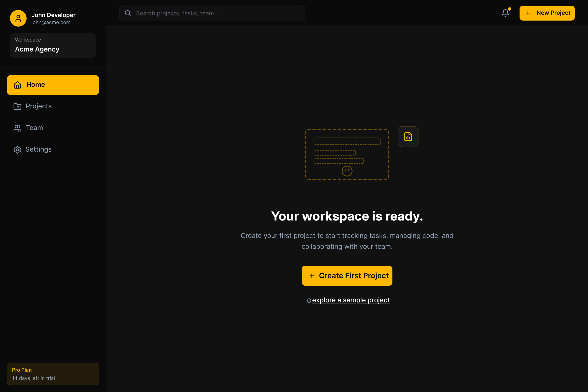Click the Settings gear icon

17,150
